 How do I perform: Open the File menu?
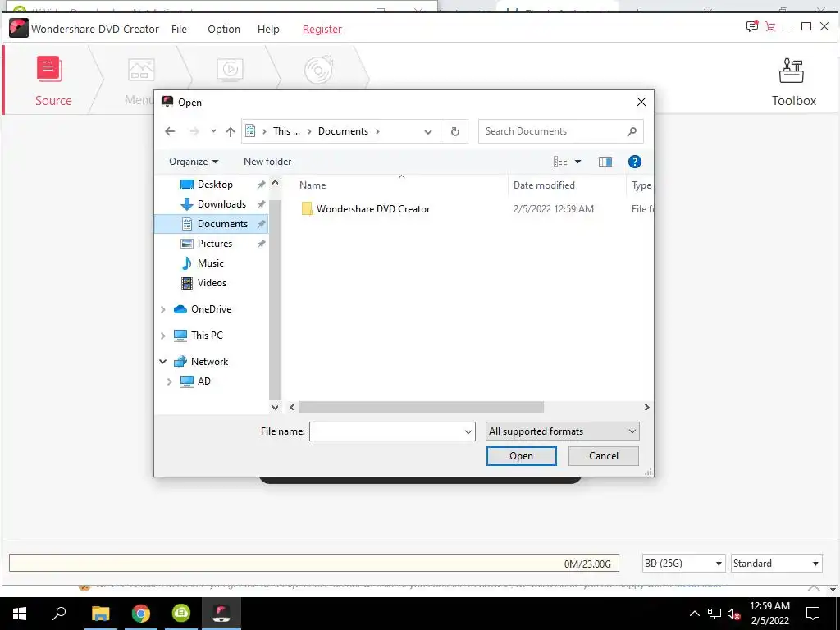tap(179, 29)
